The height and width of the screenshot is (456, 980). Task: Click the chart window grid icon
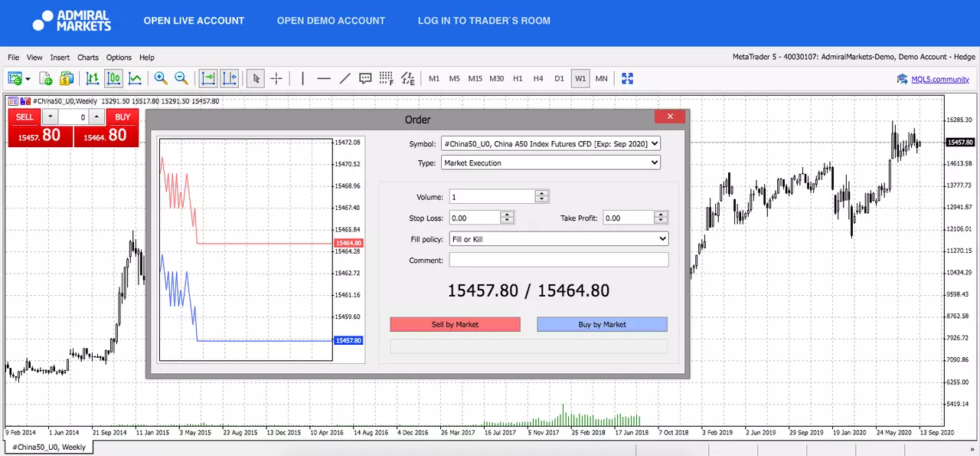tap(13, 101)
